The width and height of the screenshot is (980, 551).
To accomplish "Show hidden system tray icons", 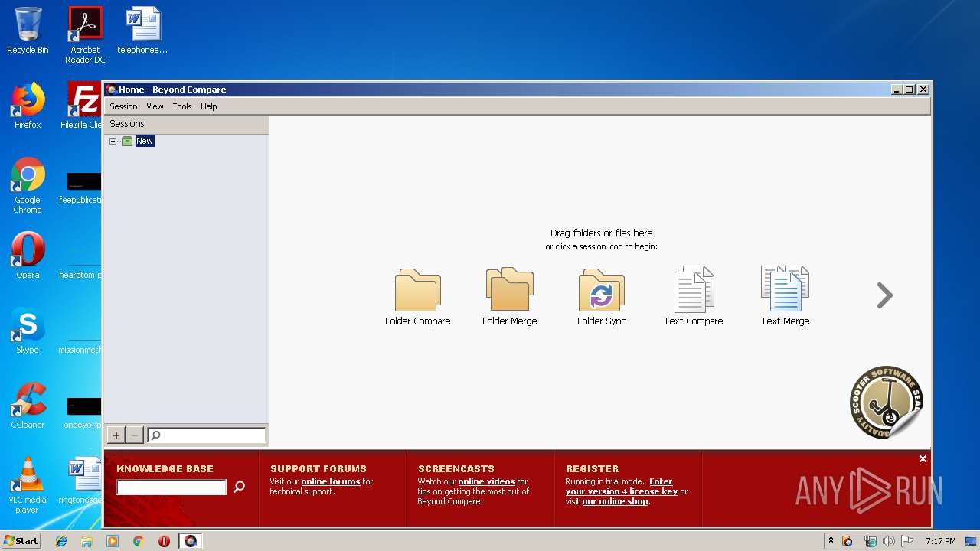I will (x=831, y=540).
